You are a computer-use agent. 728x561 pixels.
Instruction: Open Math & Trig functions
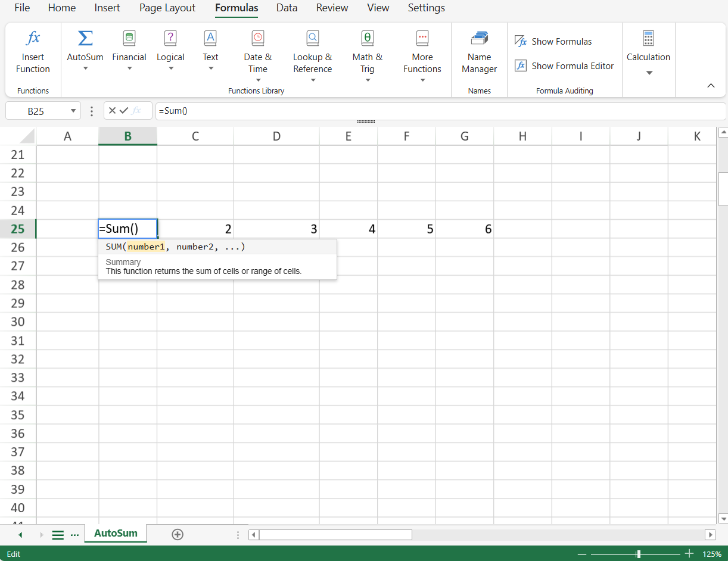coord(368,57)
